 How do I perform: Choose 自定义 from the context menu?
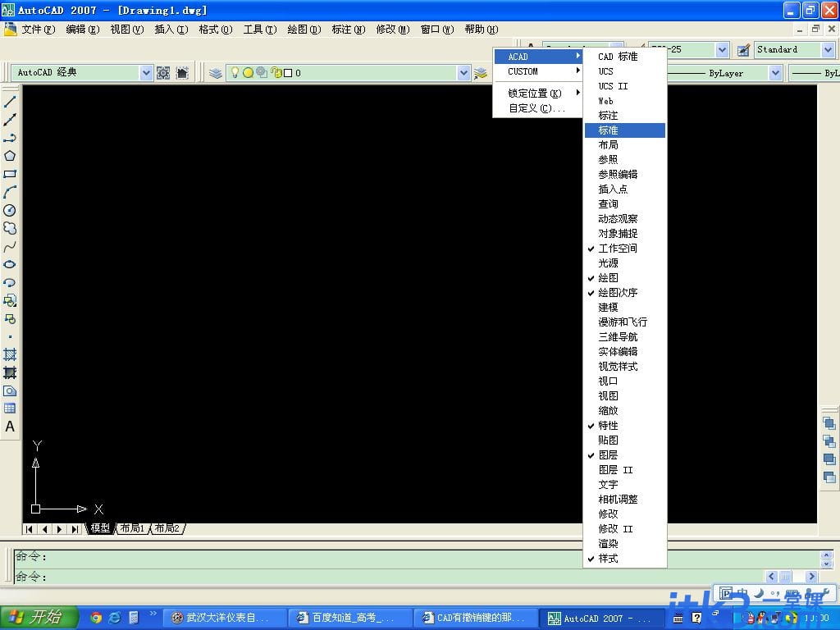click(538, 108)
